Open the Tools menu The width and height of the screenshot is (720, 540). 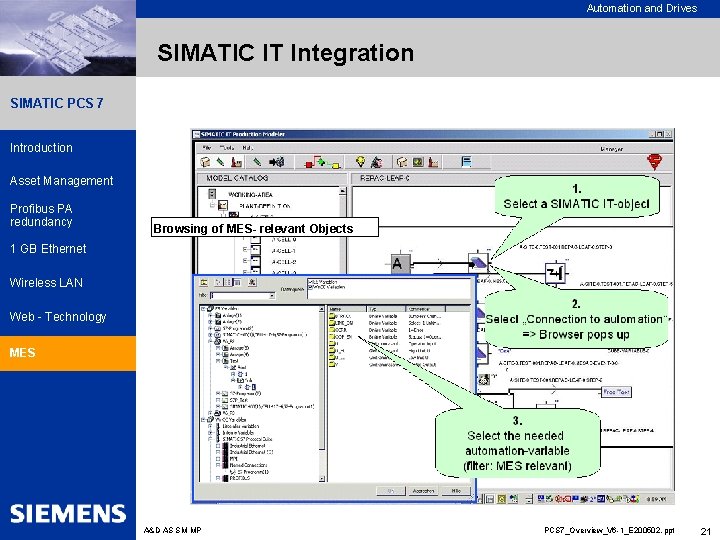(227, 148)
